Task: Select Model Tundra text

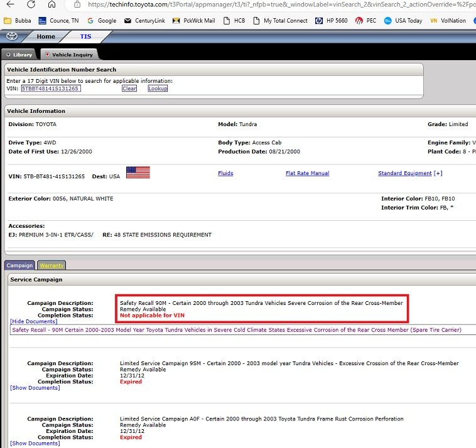Action: pyautogui.click(x=248, y=124)
